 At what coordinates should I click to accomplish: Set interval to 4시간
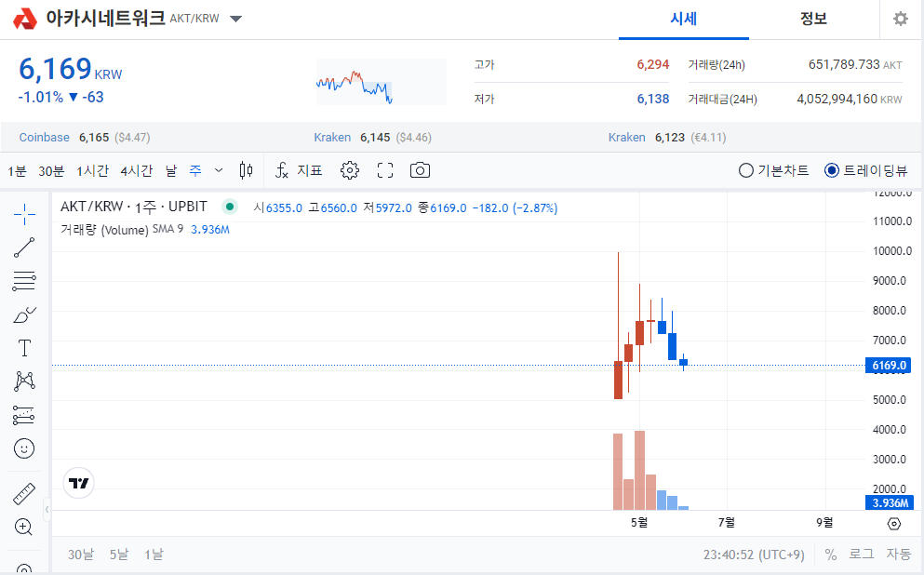tap(137, 171)
